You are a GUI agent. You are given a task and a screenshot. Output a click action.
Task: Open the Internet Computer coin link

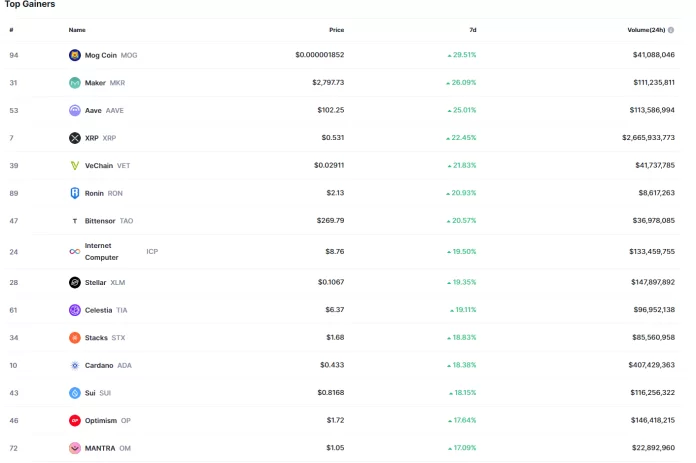[x=102, y=251]
